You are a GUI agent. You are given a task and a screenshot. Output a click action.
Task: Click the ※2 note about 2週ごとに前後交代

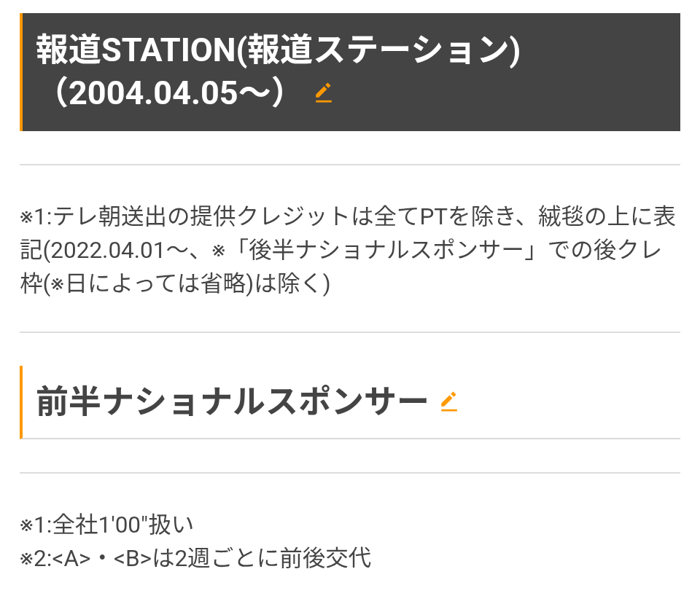coord(195,558)
